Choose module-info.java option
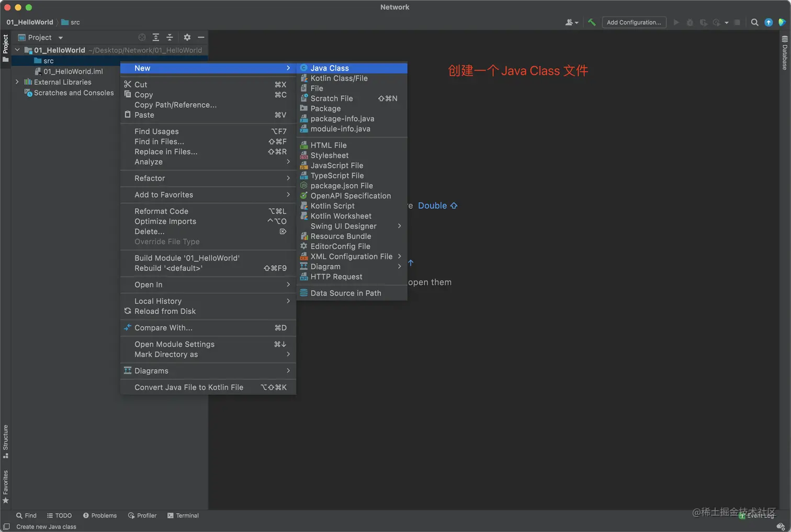 (352, 129)
